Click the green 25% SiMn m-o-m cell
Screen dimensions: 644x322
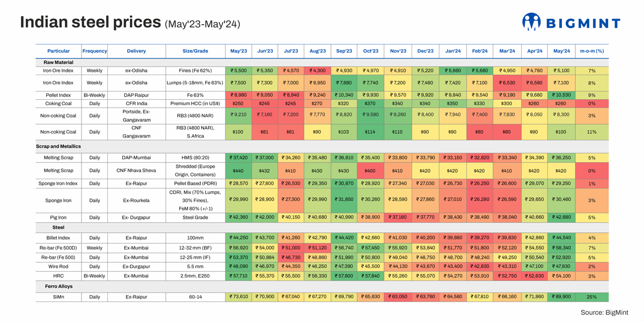592,297
